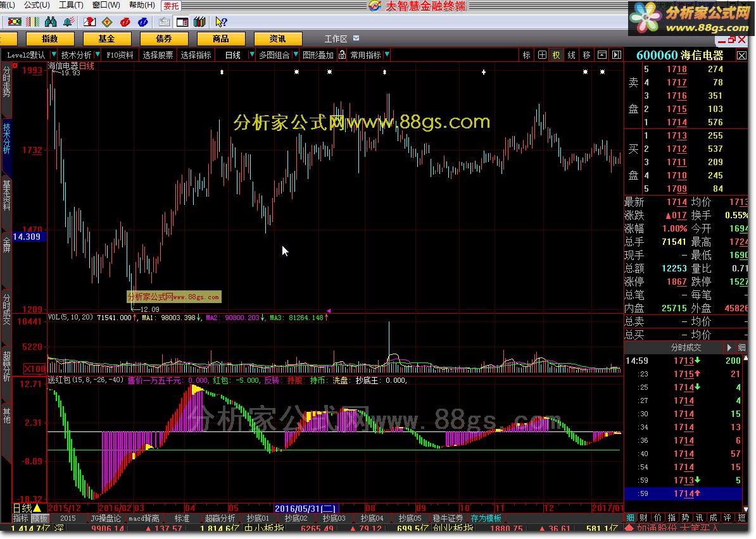Image resolution: width=756 pixels, height=539 pixels.
Task: Select the 财 tab in bottom right panel
Action: pos(644,517)
